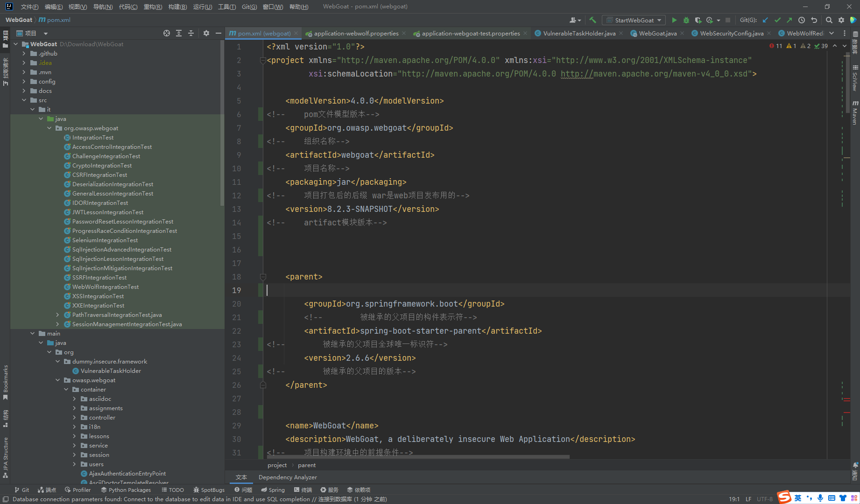Click parent in the editor breadcrumb

(307, 465)
